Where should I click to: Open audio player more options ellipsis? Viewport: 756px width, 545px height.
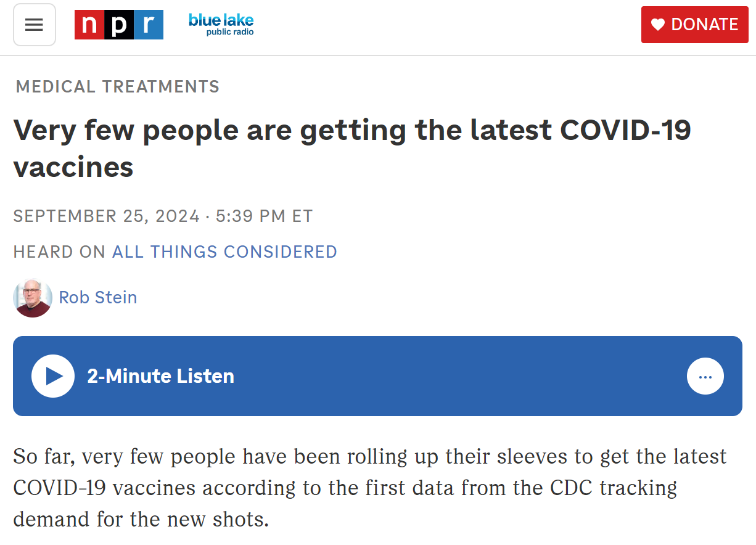pyautogui.click(x=705, y=376)
